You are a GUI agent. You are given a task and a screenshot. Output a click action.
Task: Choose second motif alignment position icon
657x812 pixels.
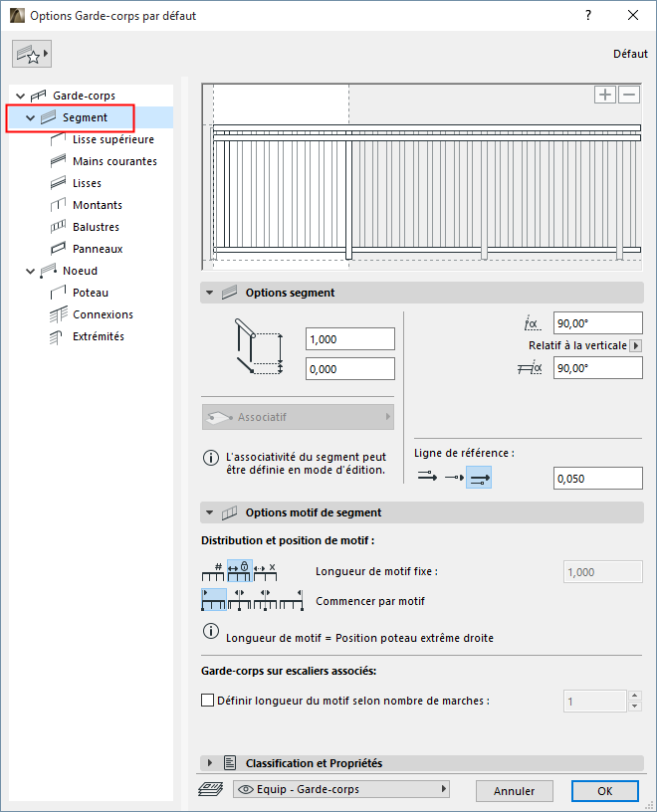239,600
